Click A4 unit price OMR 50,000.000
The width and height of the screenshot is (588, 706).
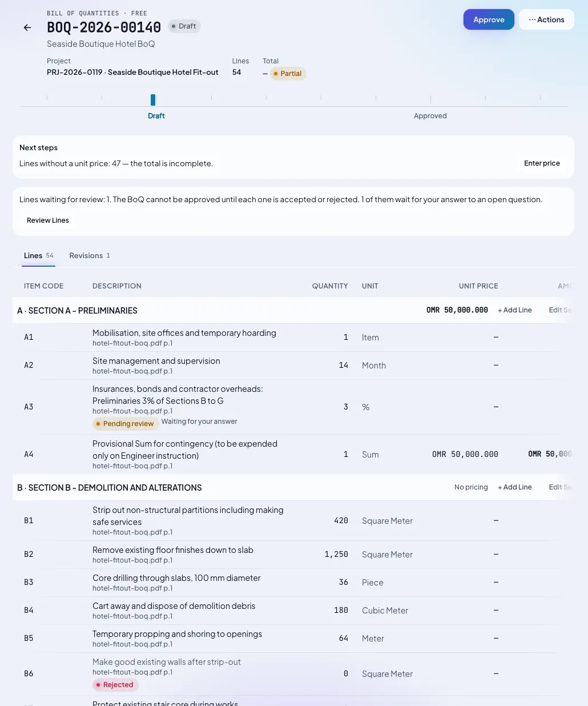click(x=465, y=455)
